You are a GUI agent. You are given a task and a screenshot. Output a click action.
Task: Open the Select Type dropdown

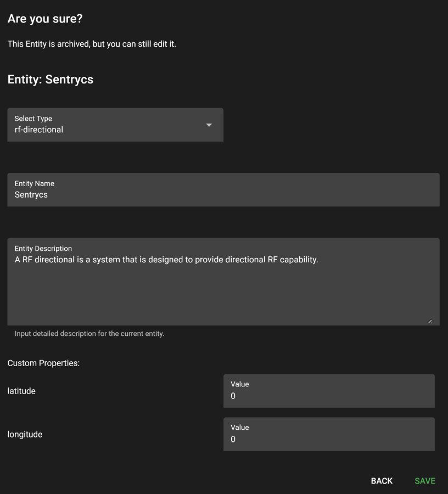click(x=115, y=125)
